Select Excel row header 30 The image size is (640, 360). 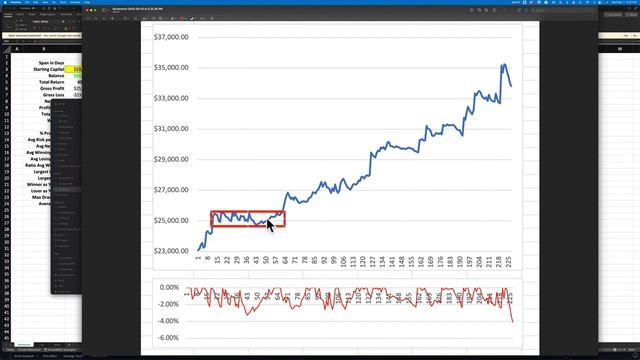point(7,242)
